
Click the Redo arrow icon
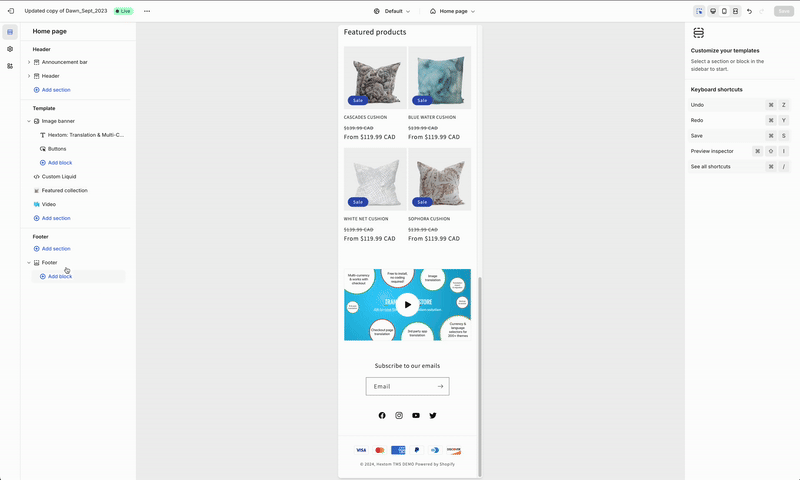click(x=762, y=11)
